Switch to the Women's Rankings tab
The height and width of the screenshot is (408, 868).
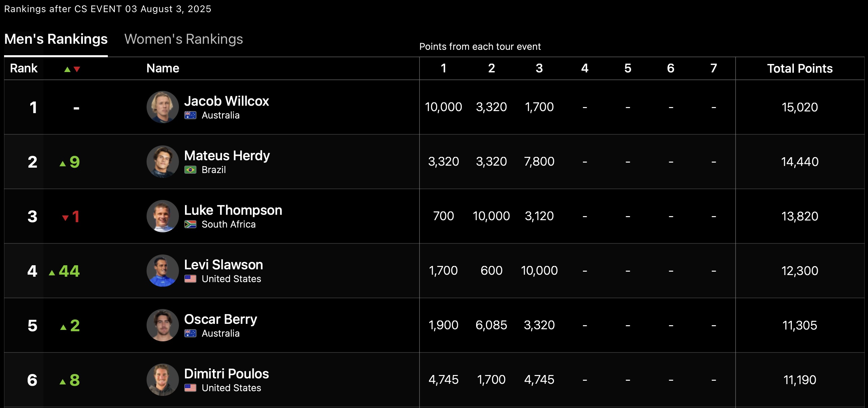(184, 39)
